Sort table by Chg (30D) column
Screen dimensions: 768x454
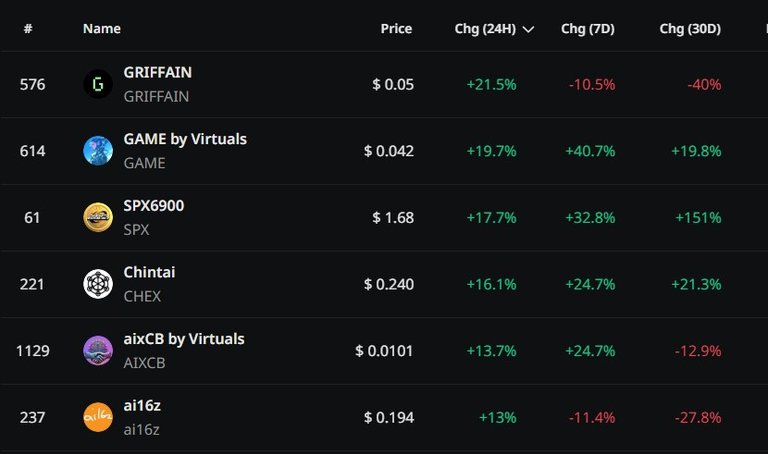pos(690,29)
